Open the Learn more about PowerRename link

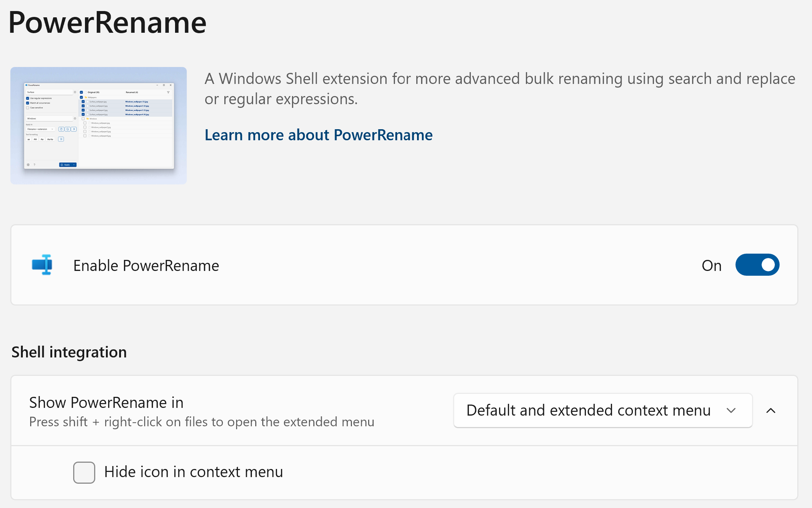[318, 135]
